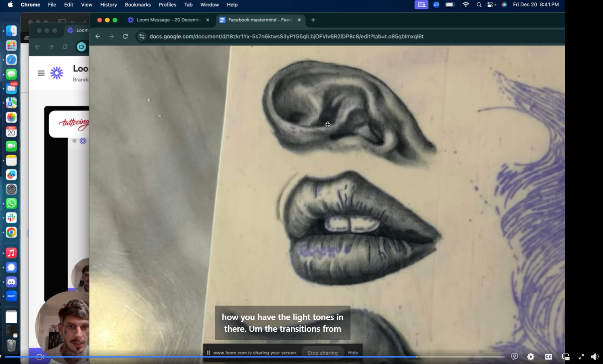Viewport: 603px width, 364px height.
Task: Open Messages app in dock
Action: tap(11, 74)
